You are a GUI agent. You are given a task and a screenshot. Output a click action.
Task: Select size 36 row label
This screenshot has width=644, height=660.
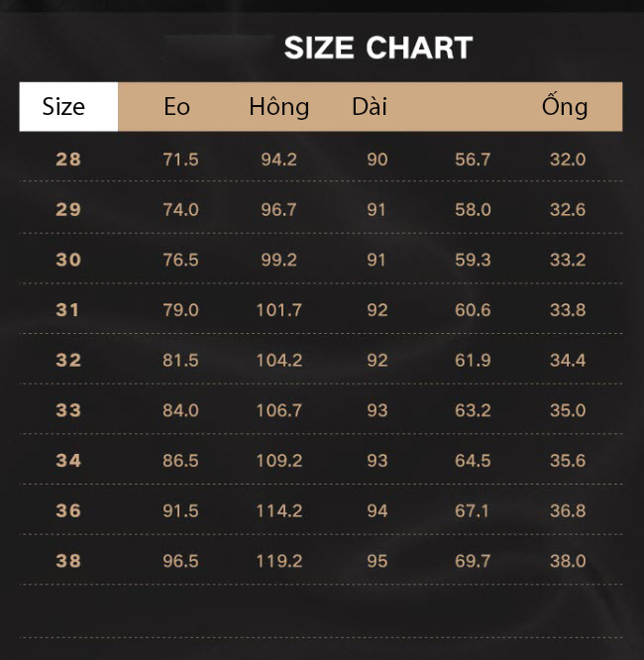(68, 511)
